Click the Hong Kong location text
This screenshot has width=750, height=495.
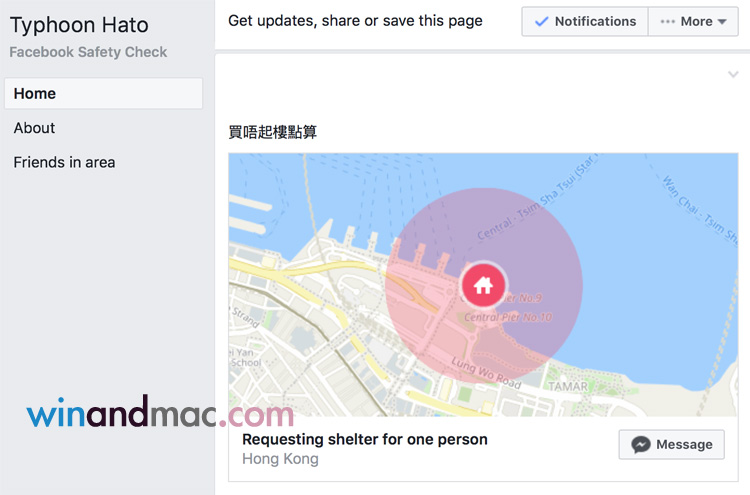pyautogui.click(x=280, y=459)
